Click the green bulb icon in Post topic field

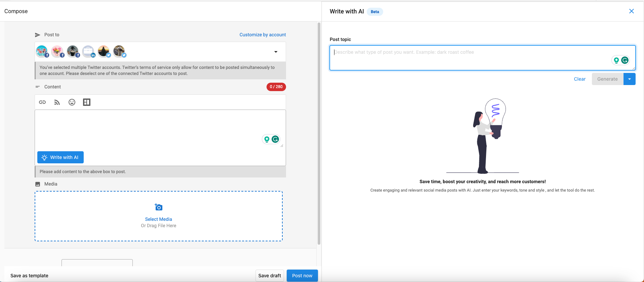(x=616, y=60)
